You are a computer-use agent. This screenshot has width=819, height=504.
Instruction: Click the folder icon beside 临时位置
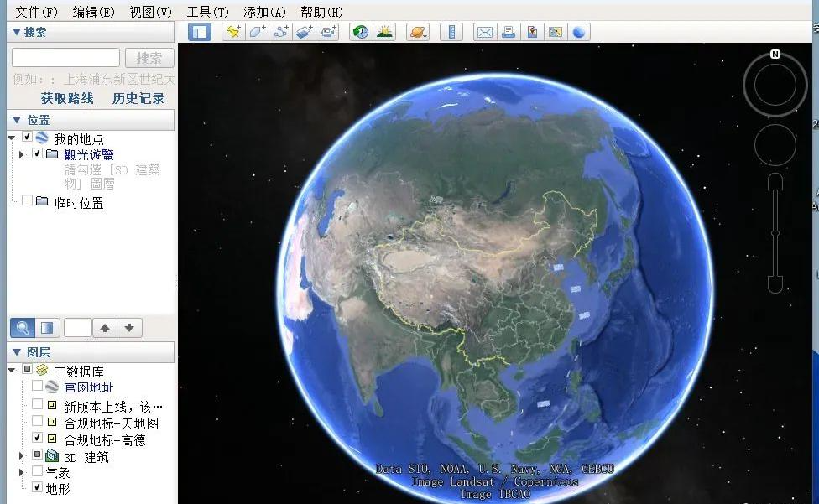[42, 201]
